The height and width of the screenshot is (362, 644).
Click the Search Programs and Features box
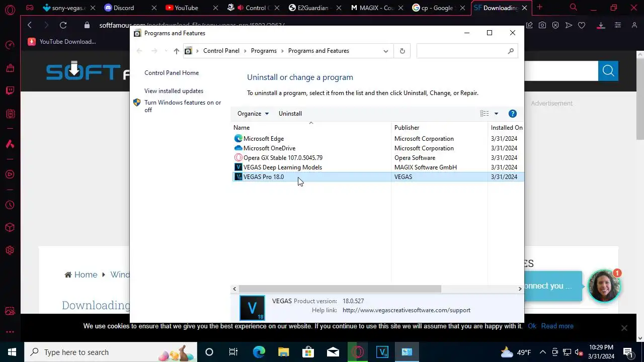(467, 51)
